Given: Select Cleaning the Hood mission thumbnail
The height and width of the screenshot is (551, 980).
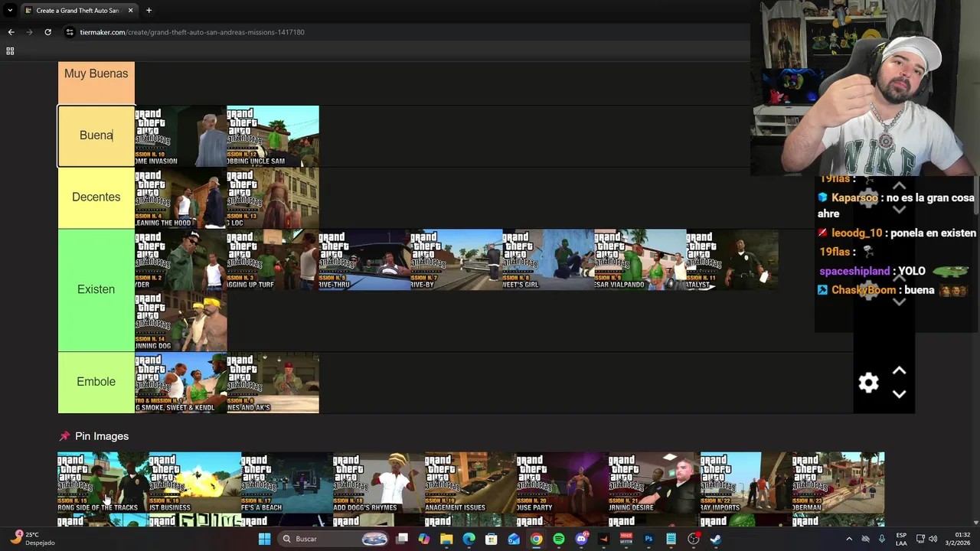Looking at the screenshot, I should [181, 198].
